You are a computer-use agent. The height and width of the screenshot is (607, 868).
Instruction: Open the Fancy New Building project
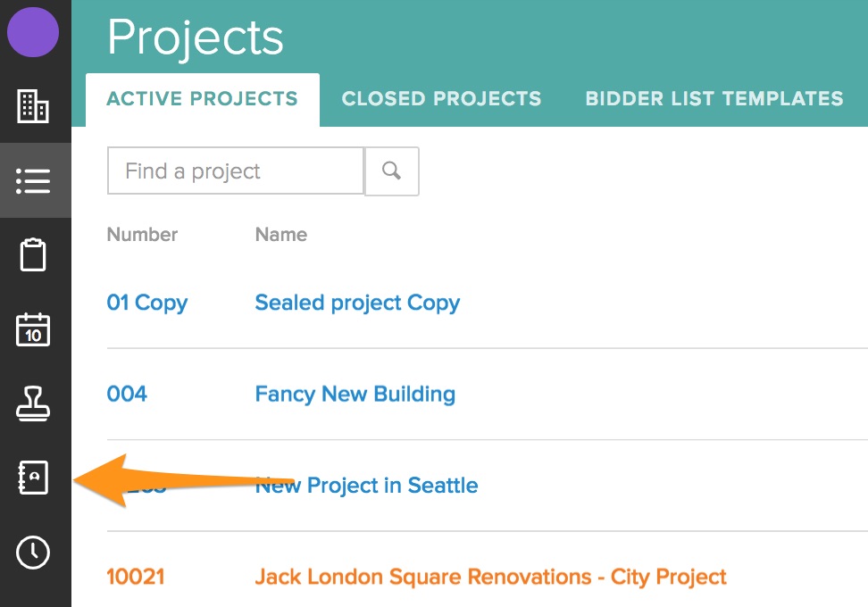355,394
